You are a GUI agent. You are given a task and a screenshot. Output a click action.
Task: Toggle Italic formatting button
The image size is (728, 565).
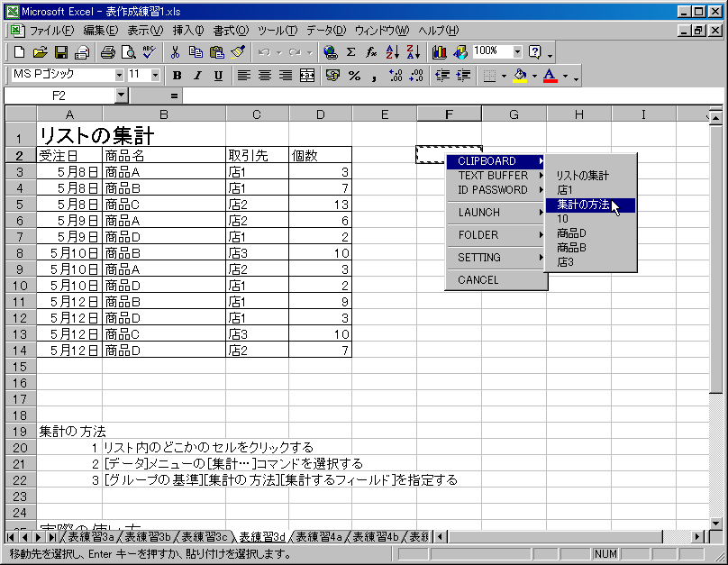click(x=196, y=76)
